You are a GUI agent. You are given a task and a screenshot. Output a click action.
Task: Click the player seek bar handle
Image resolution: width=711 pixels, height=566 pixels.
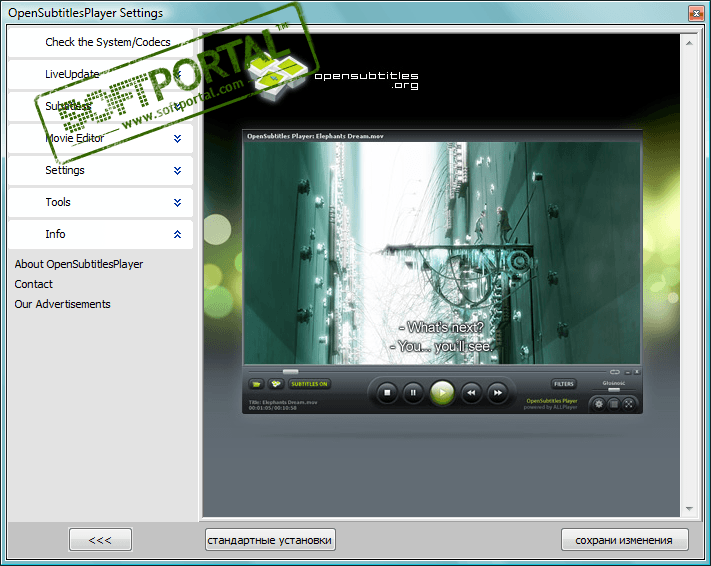pos(290,371)
